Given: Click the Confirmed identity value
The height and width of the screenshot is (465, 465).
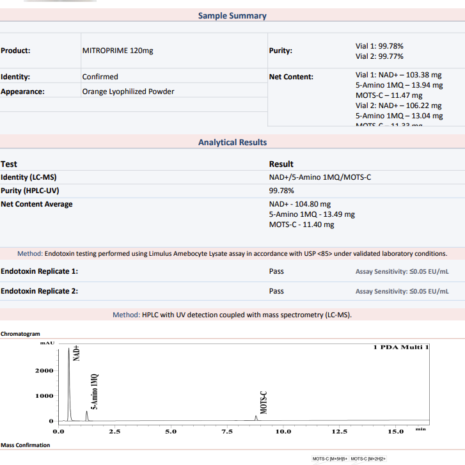Looking at the screenshot, I should 100,77.
